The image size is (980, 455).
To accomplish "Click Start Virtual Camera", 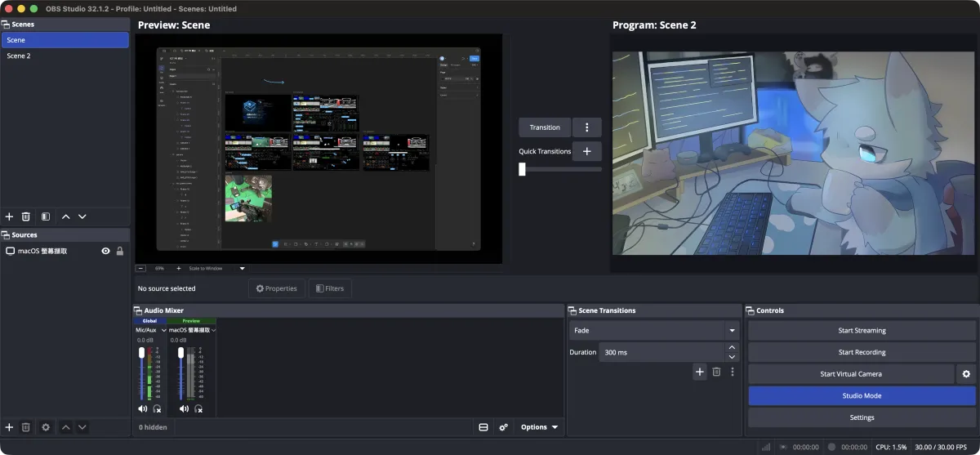I will (x=851, y=374).
